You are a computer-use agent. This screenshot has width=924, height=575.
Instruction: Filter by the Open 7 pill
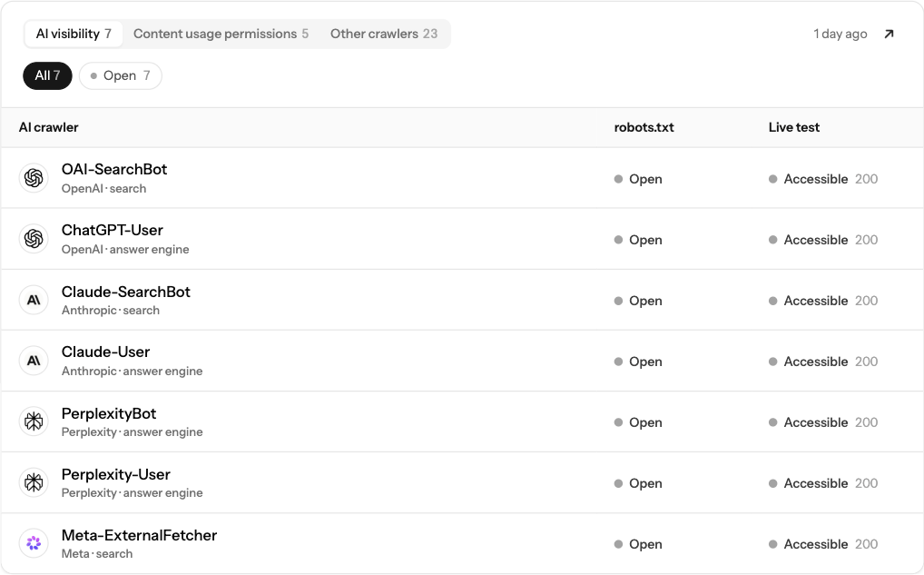(120, 75)
